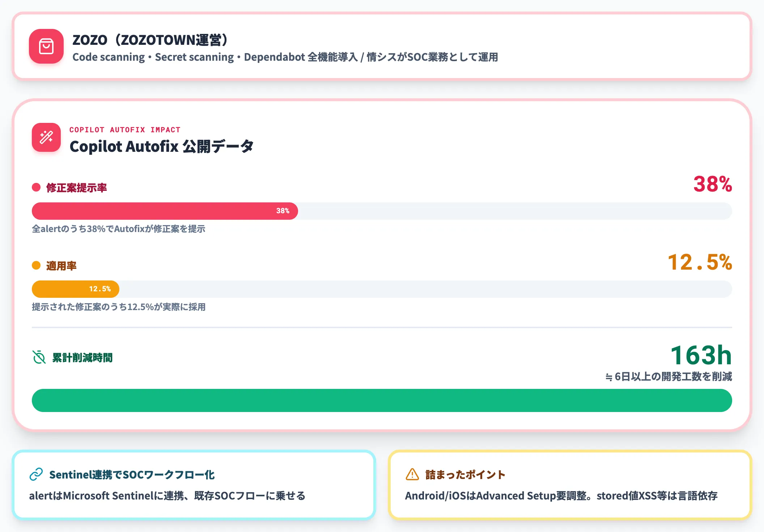
Task: Click the 修正案提示率 label
Action: [77, 188]
